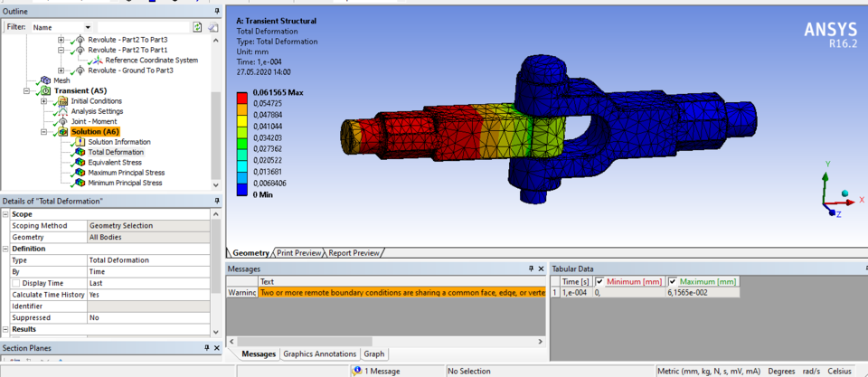Switch to the Print Preview tab
This screenshot has width=868, height=377.
tap(299, 253)
